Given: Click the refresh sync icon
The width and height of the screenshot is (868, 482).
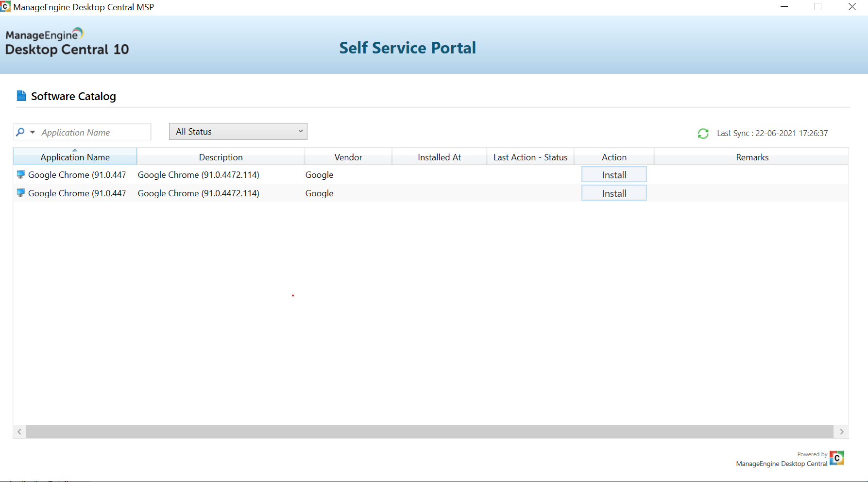Looking at the screenshot, I should tap(703, 133).
